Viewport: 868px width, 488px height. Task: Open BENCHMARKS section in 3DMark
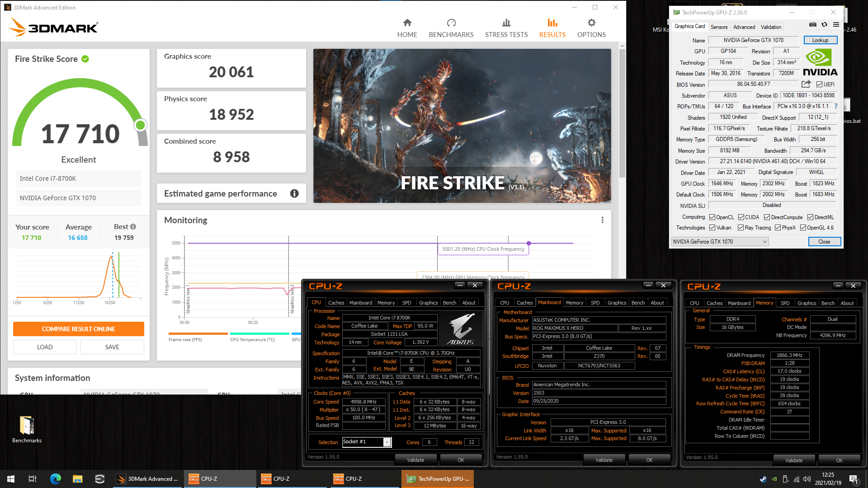pos(451,28)
